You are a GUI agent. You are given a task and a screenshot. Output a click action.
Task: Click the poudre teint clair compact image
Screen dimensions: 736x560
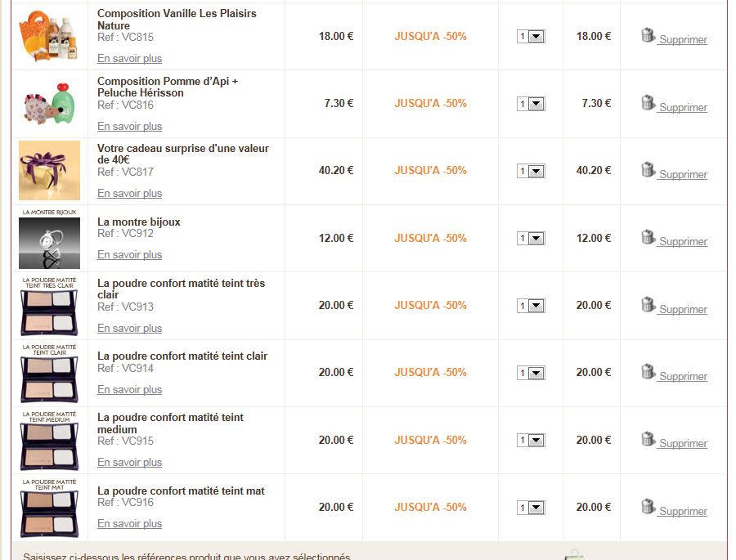click(x=49, y=373)
